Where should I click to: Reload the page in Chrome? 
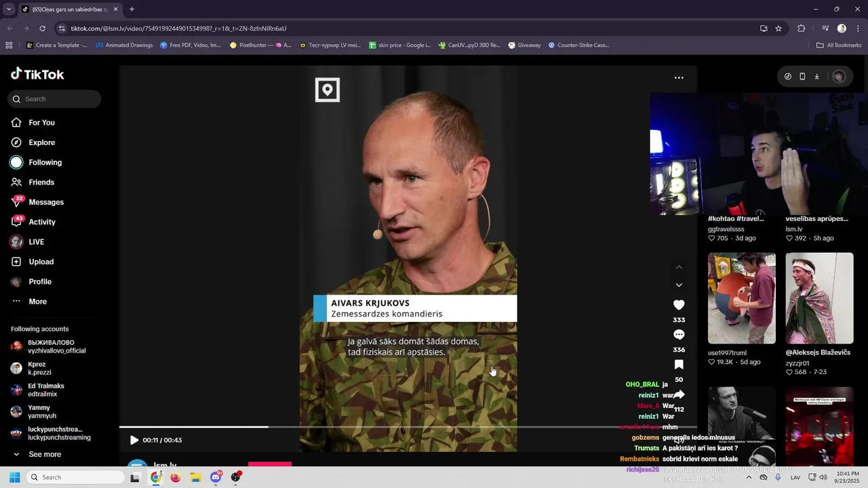click(42, 28)
